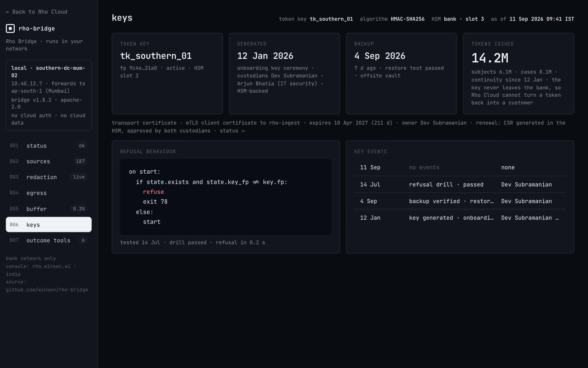Select the B06 keys page
This screenshot has height=368, width=588.
click(49, 225)
